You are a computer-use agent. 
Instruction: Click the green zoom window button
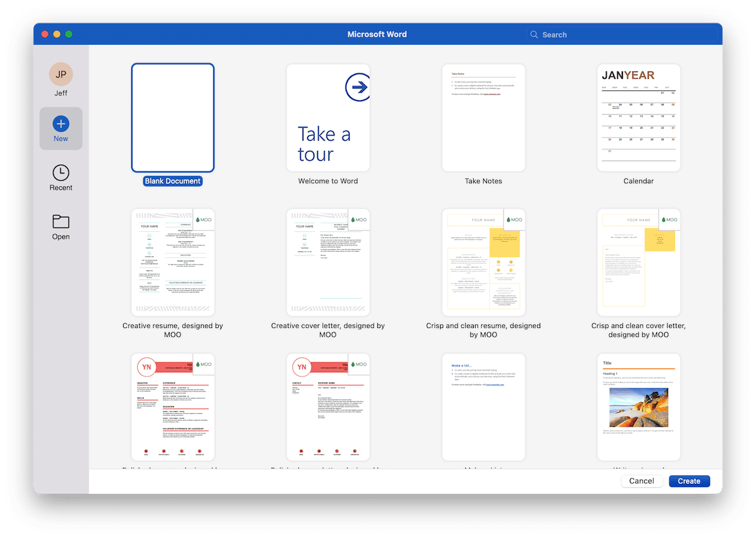click(x=69, y=34)
